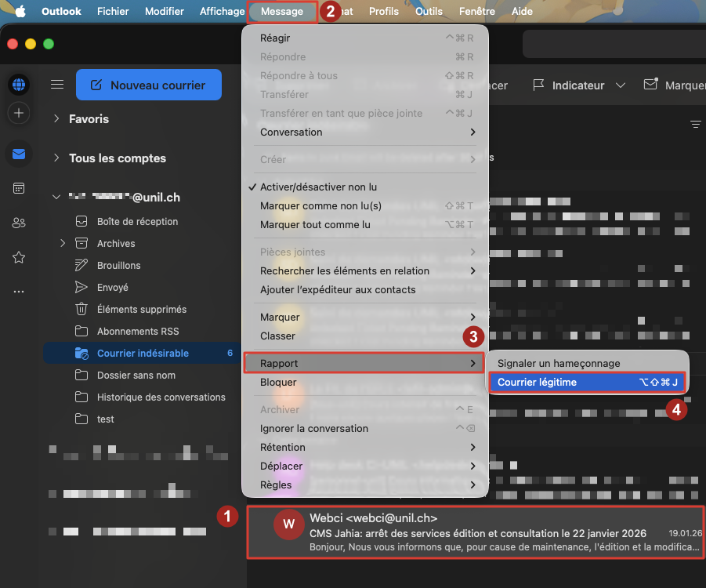Click the Nouveau courrier button

(148, 84)
